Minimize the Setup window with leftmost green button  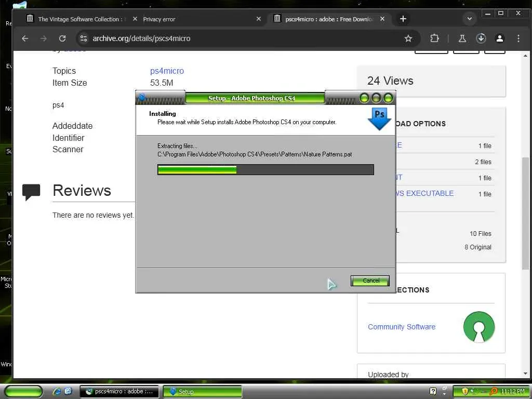364,98
